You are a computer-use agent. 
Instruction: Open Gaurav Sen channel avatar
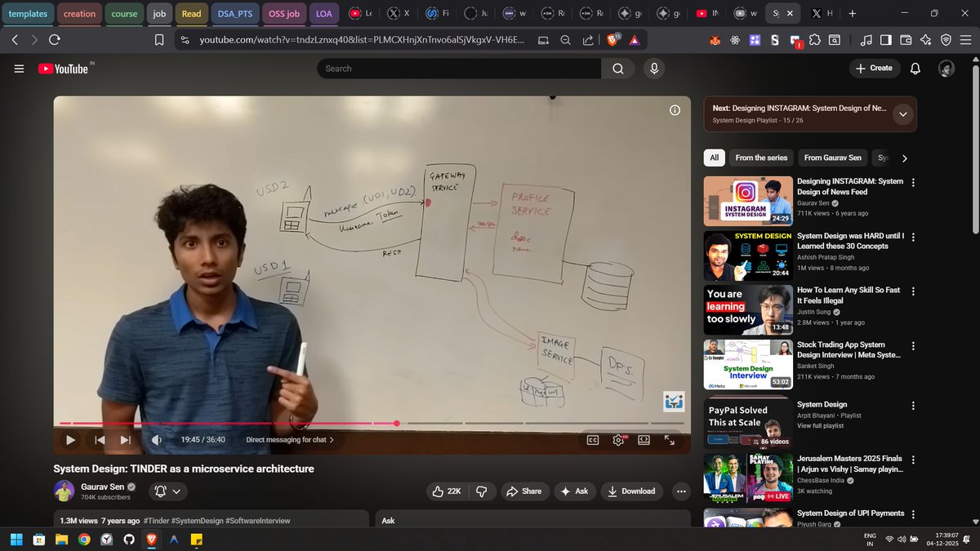click(64, 491)
